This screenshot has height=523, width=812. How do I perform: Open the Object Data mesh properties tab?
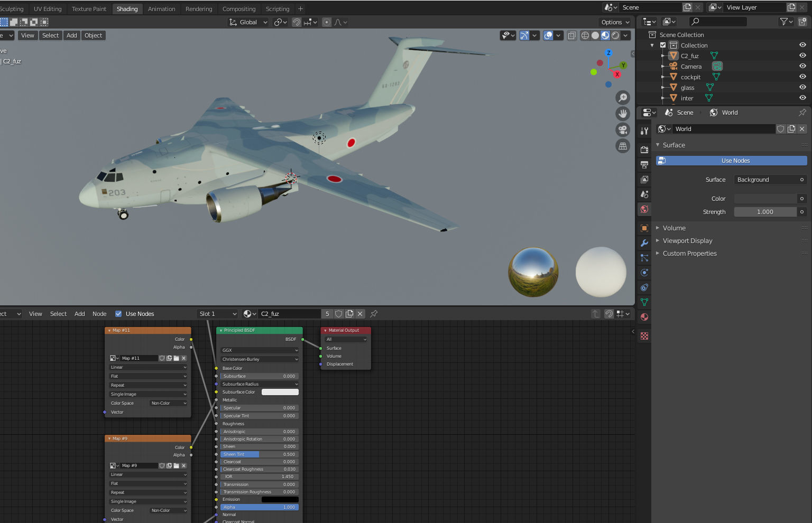click(x=644, y=302)
